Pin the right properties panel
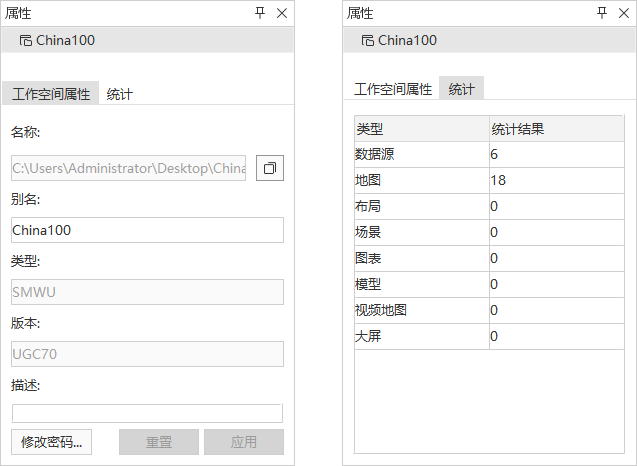This screenshot has height=466, width=637. (x=602, y=13)
